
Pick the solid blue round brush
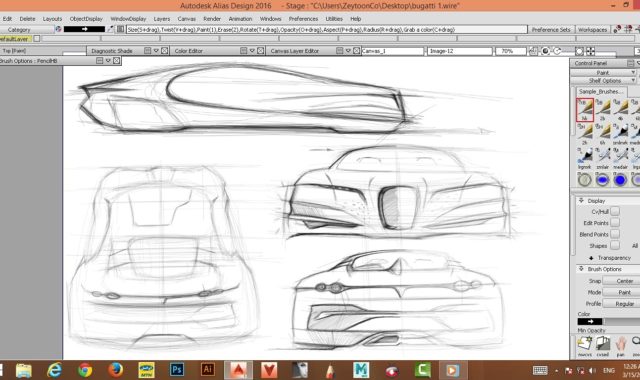(x=620, y=180)
